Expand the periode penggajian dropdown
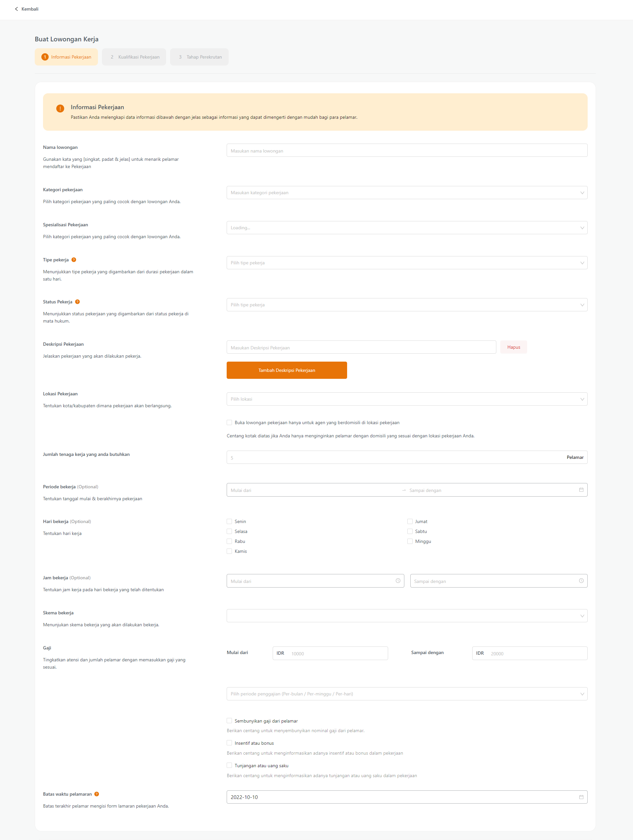This screenshot has width=633, height=840. click(x=407, y=694)
